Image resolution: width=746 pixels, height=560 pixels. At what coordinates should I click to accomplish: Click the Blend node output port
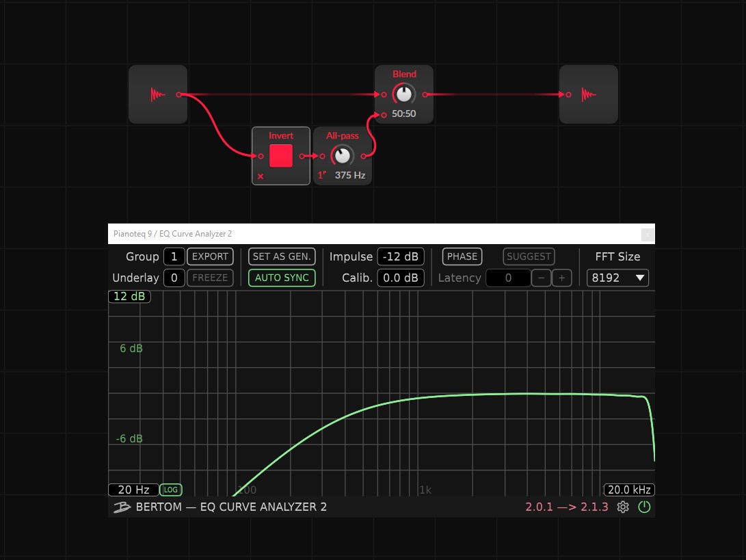425,94
